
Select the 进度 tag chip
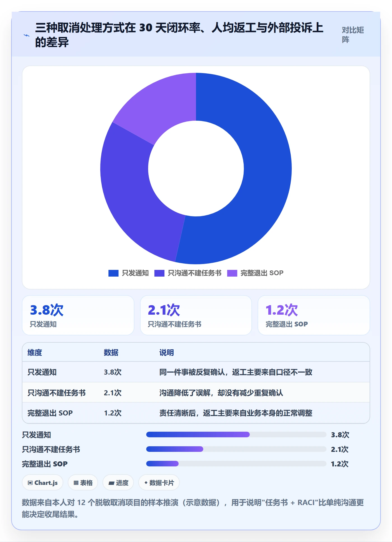tap(118, 483)
